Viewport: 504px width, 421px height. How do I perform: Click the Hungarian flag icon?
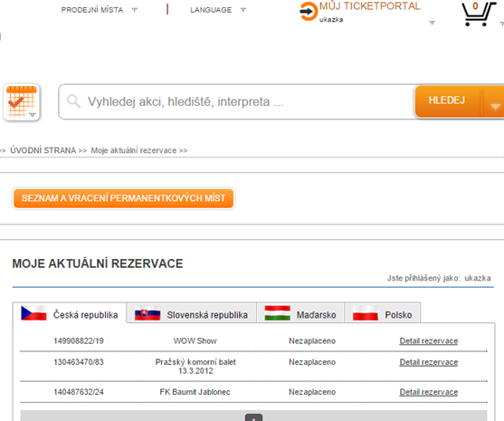click(278, 313)
